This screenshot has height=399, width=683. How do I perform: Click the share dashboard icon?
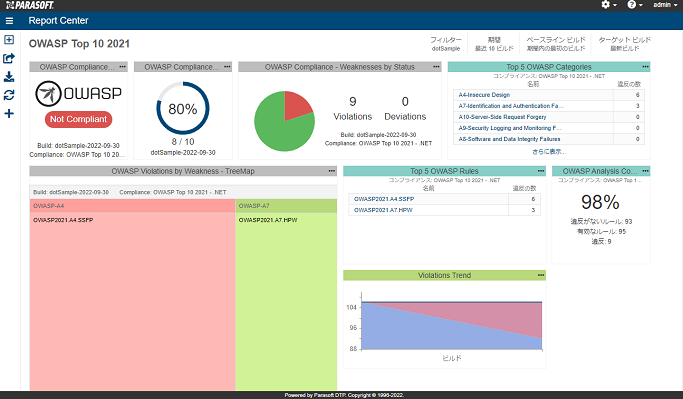tap(9, 58)
